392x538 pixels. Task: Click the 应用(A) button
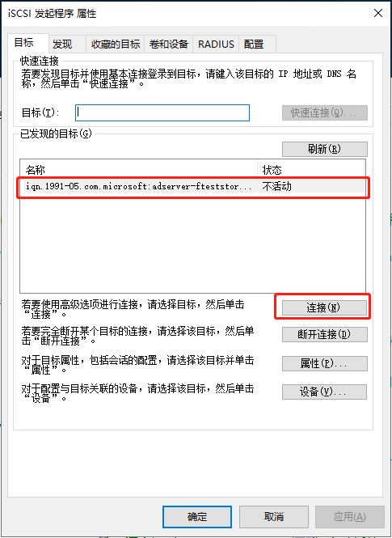(x=349, y=517)
